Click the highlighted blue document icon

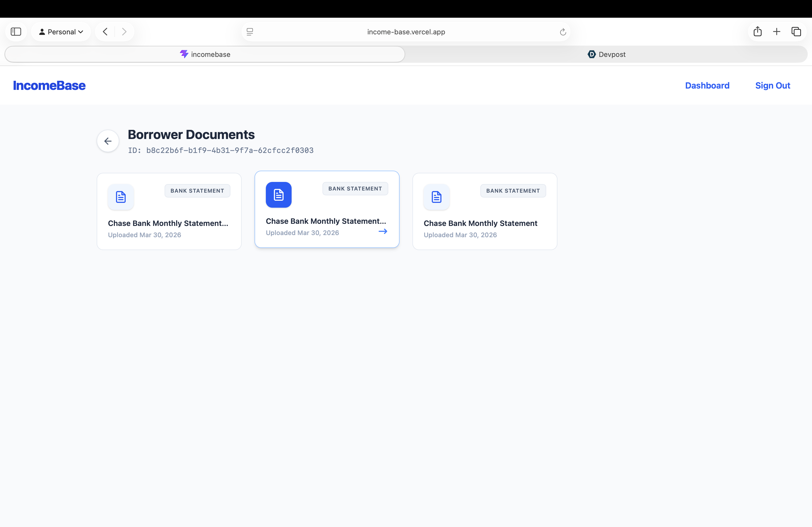(278, 195)
